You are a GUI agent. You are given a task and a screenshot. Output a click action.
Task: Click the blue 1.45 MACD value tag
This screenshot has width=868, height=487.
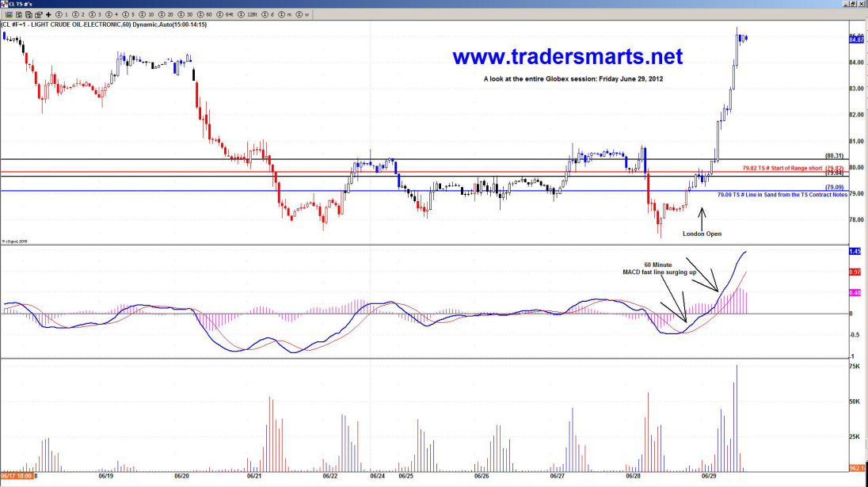(855, 251)
